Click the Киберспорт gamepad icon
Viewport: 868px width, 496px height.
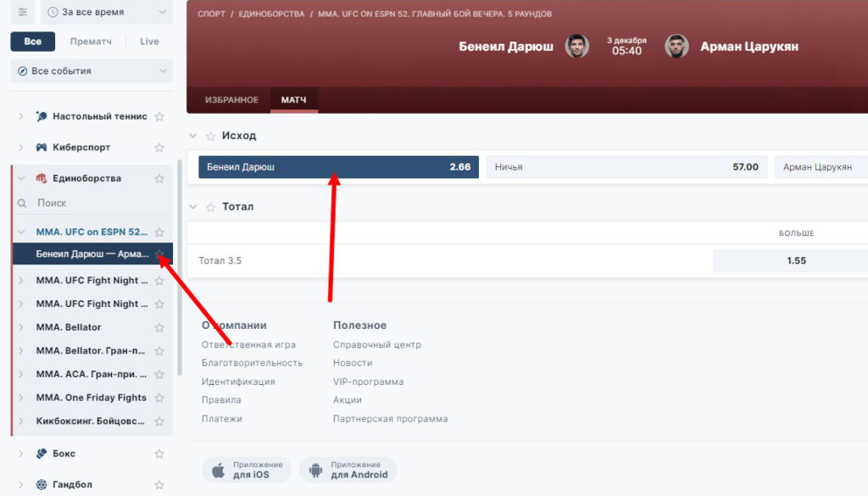[42, 148]
